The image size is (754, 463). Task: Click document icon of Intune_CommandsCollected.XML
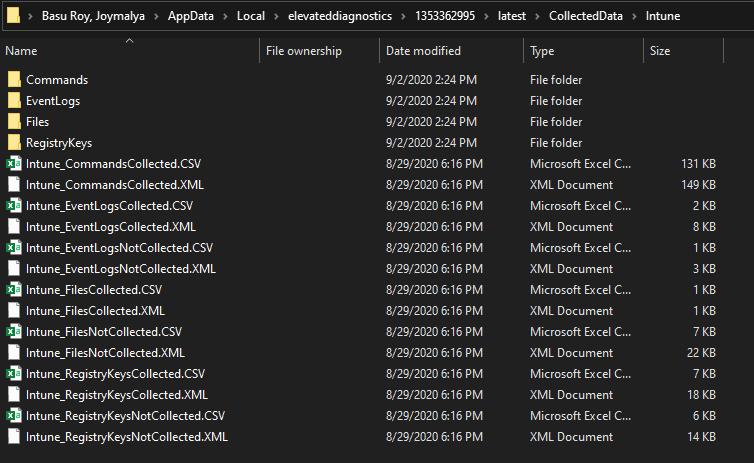coord(14,185)
